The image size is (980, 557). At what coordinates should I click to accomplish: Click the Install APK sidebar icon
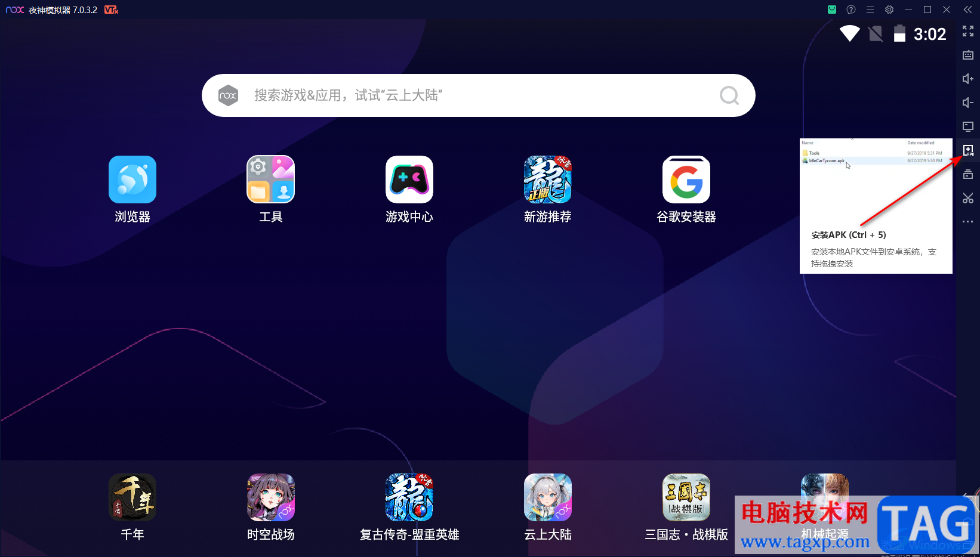point(968,150)
